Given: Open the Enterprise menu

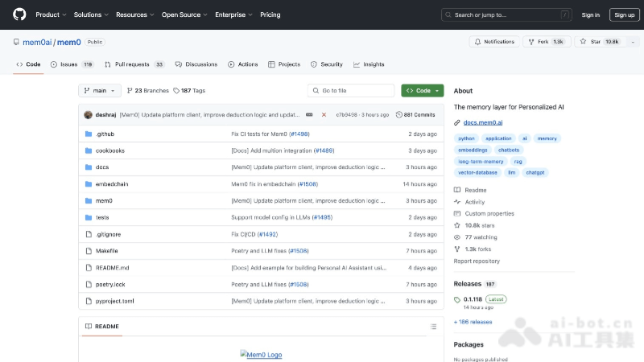Looking at the screenshot, I should pyautogui.click(x=233, y=14).
